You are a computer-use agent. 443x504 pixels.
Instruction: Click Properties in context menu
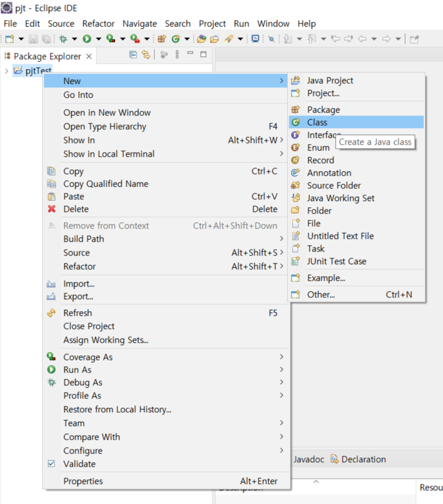[x=165, y=481]
